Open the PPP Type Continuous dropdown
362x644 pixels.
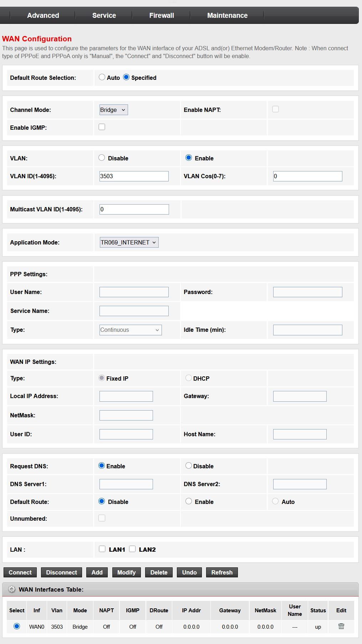click(x=131, y=330)
